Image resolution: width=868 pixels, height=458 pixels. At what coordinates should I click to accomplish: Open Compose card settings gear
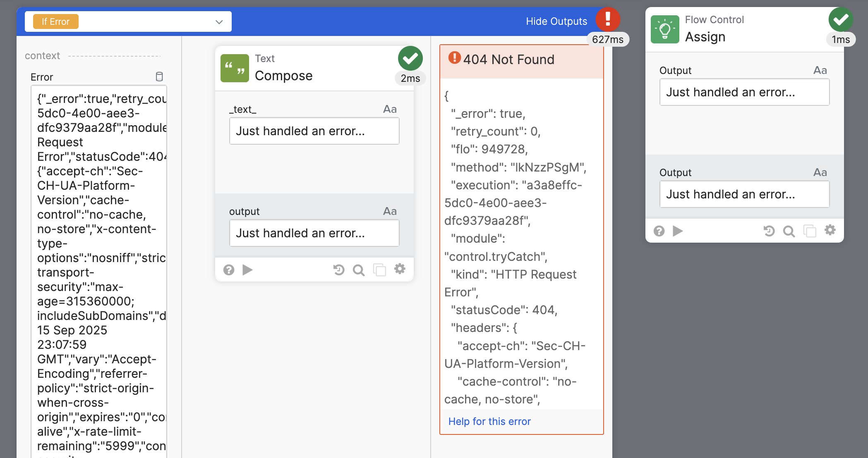pos(400,269)
